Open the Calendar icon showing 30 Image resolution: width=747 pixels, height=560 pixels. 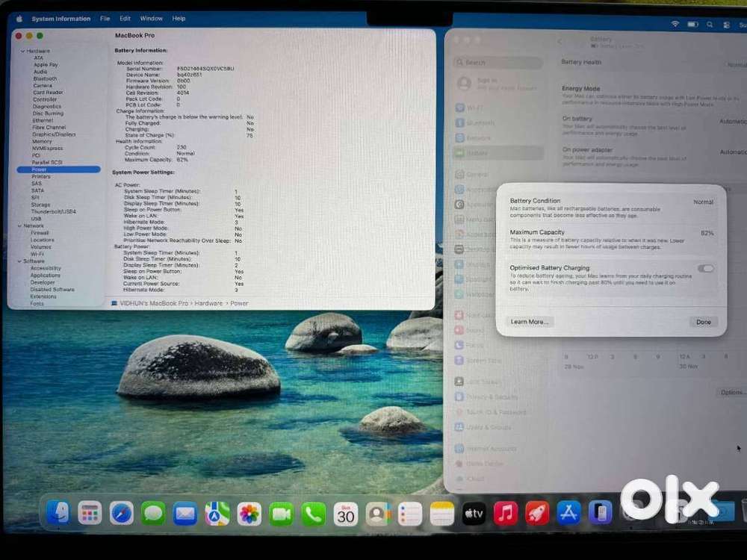pos(345,514)
